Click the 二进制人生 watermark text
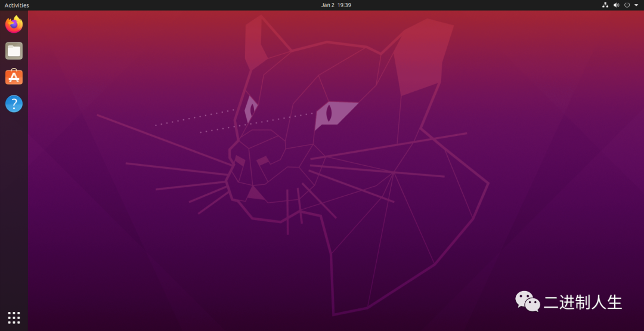This screenshot has height=331, width=644. tap(583, 302)
